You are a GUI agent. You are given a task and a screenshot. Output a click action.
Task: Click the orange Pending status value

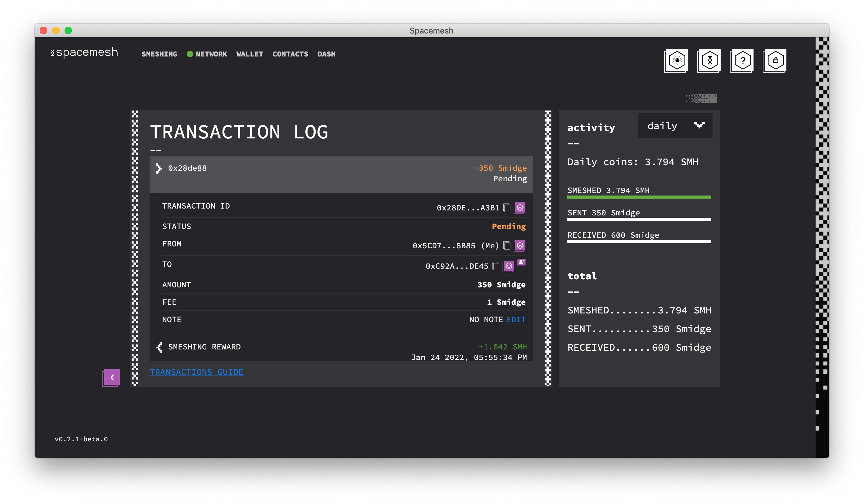pos(509,226)
